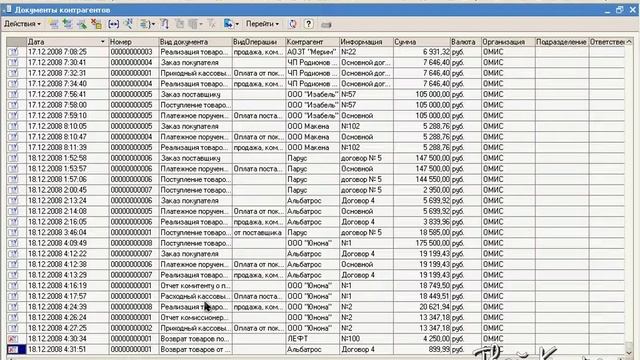640x360 pixels.
Task: Click the find by number toolbar icon
Action: pos(129,24)
